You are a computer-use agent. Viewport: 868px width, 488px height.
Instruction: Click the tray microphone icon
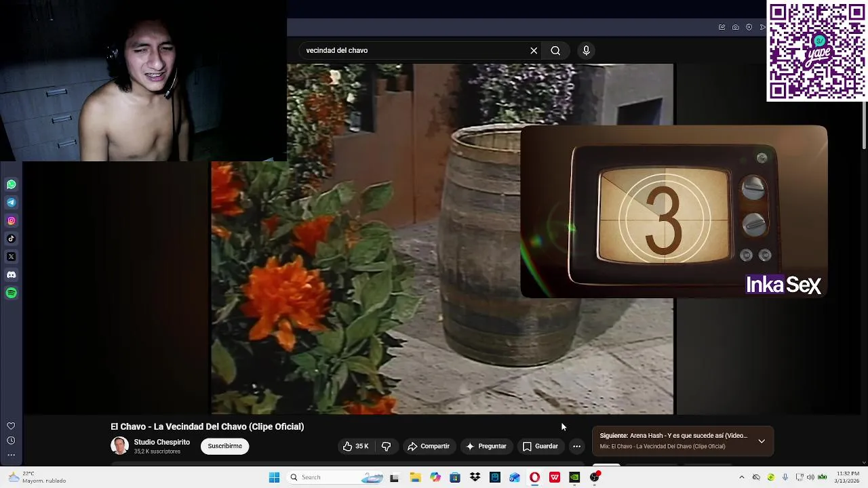coord(785,477)
